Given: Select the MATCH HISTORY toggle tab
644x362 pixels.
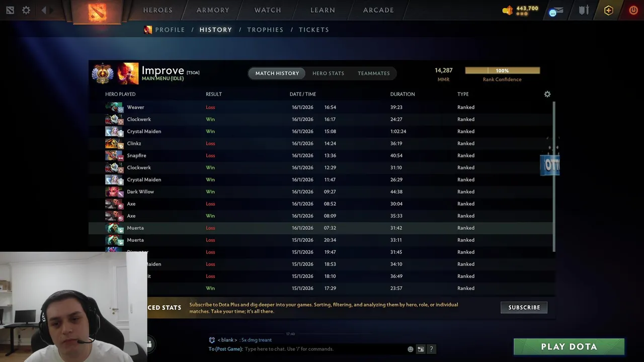Looking at the screenshot, I should [277, 73].
